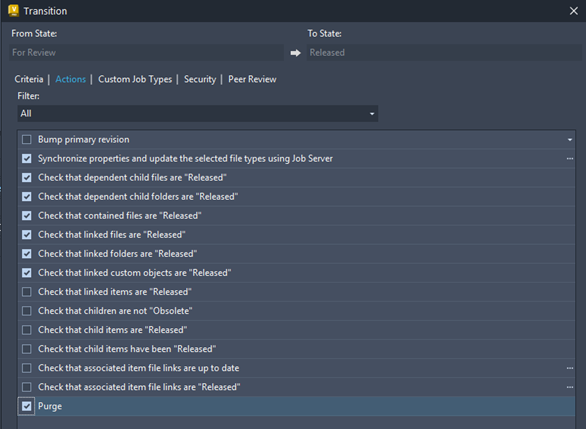
Task: Tick Check that linked items are "Released"
Action: (27, 292)
